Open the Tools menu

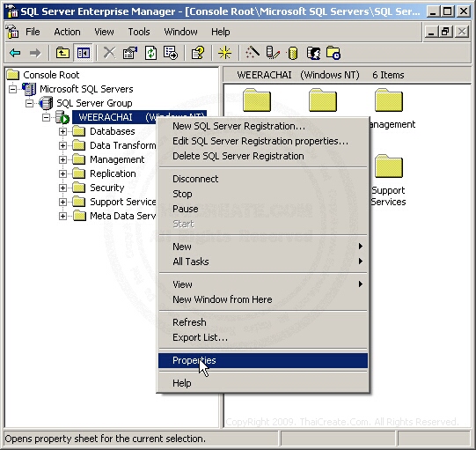pyautogui.click(x=139, y=32)
